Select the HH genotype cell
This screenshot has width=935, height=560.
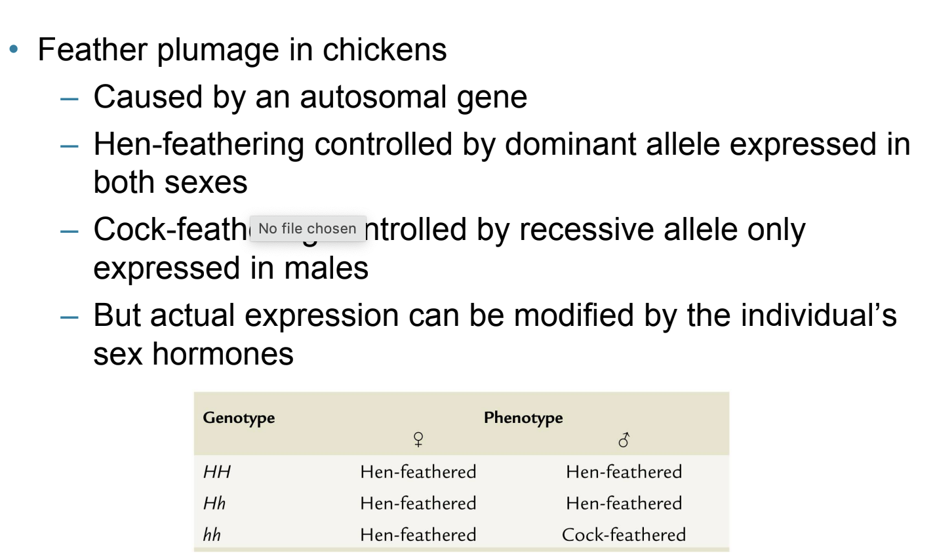(217, 471)
